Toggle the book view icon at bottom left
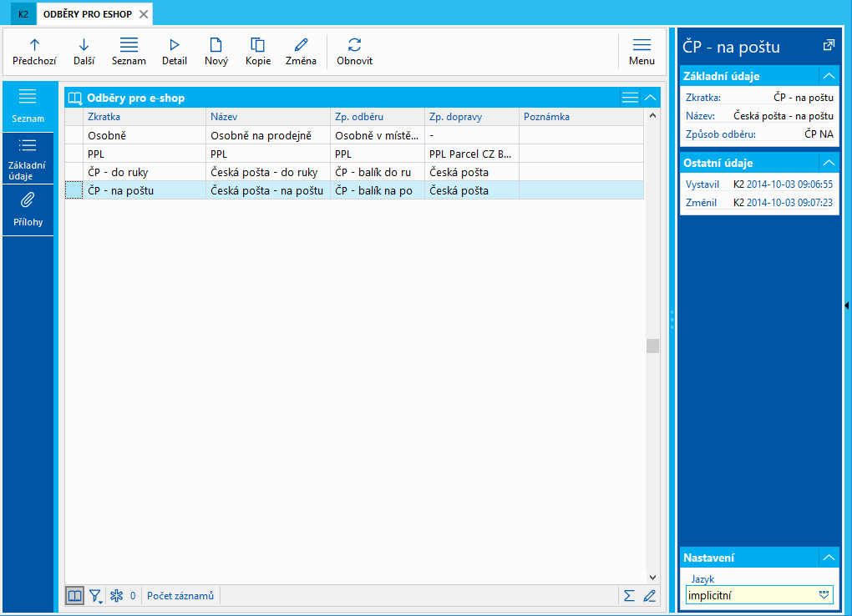Image resolution: width=852 pixels, height=616 pixels. click(75, 596)
